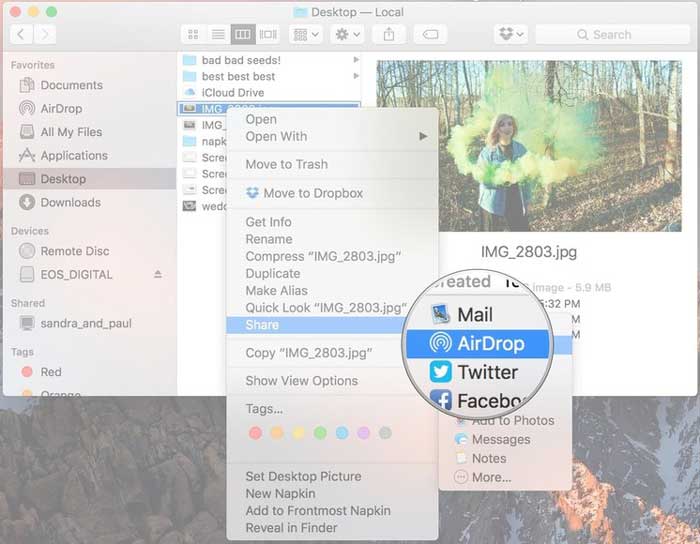The width and height of the screenshot is (700, 544).
Task: Choose Tags… in context menu
Action: click(264, 409)
